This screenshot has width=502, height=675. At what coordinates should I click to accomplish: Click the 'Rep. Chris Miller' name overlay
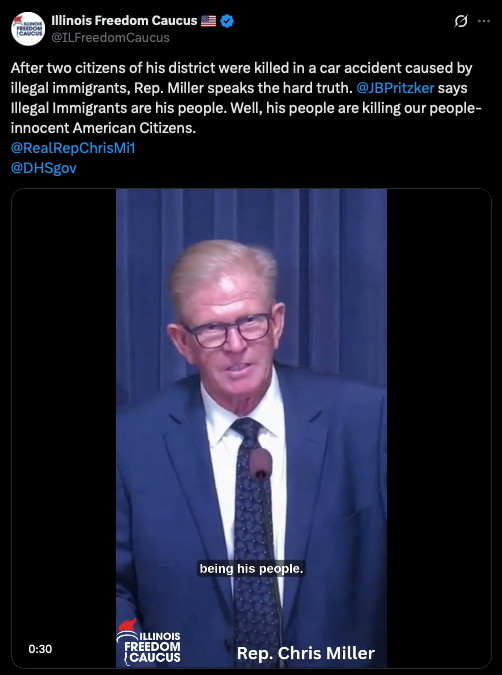coord(306,653)
